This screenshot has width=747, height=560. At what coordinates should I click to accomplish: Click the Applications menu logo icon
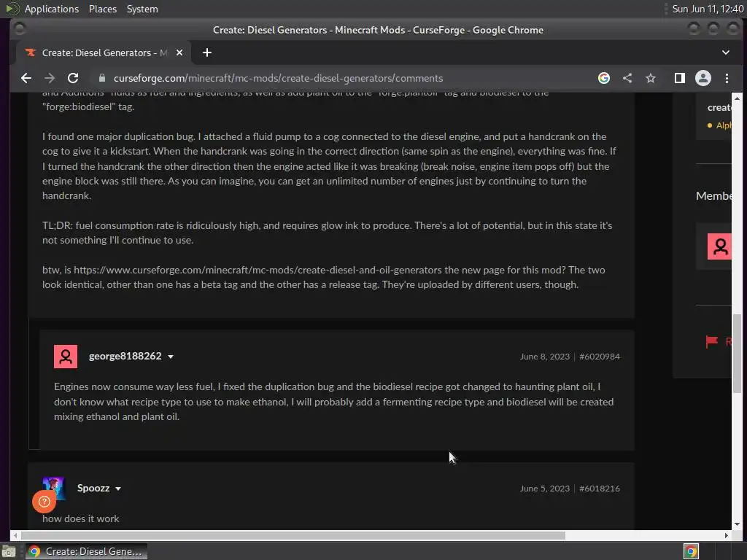point(12,9)
